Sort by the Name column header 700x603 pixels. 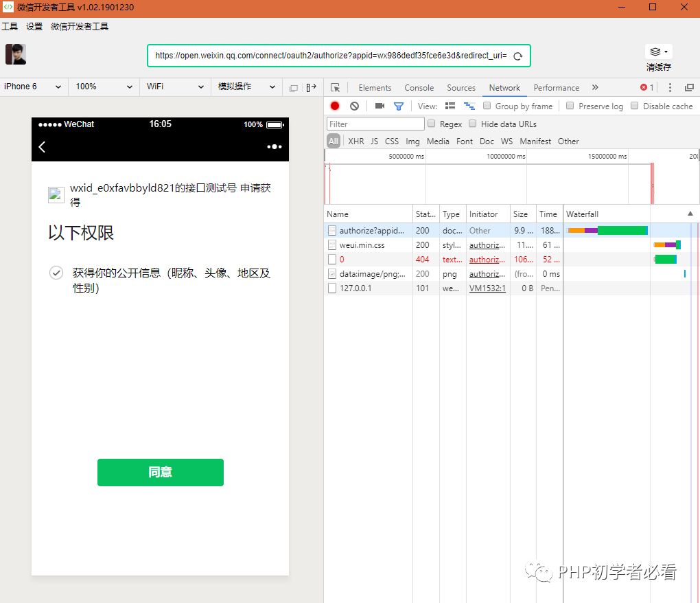[x=369, y=214]
